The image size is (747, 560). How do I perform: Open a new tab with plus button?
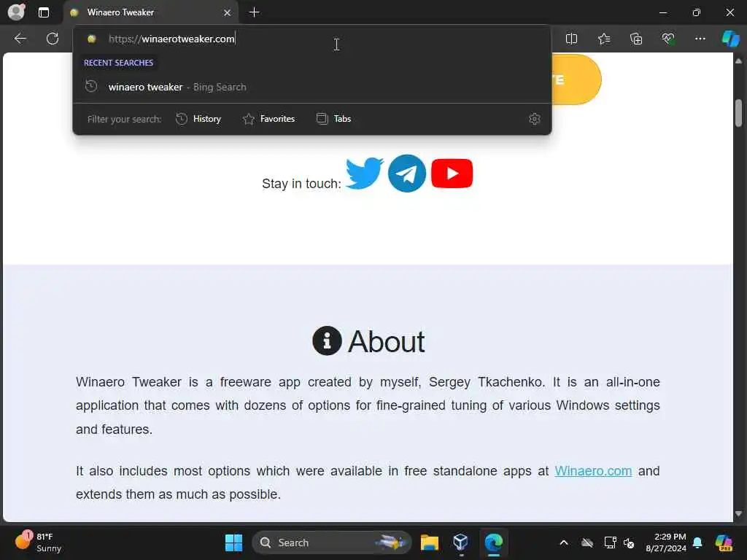[x=255, y=12]
